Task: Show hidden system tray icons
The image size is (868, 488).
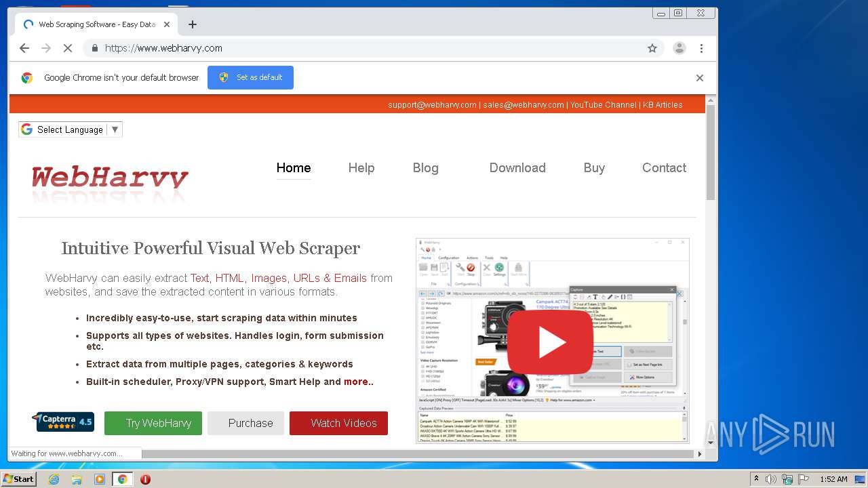Action: (x=756, y=479)
